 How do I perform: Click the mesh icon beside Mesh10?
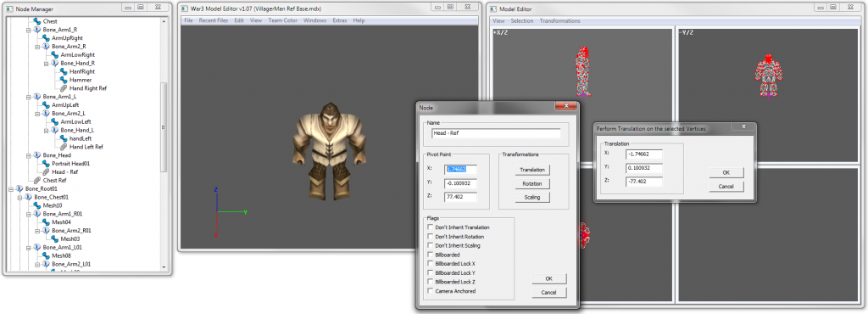pyautogui.click(x=37, y=205)
